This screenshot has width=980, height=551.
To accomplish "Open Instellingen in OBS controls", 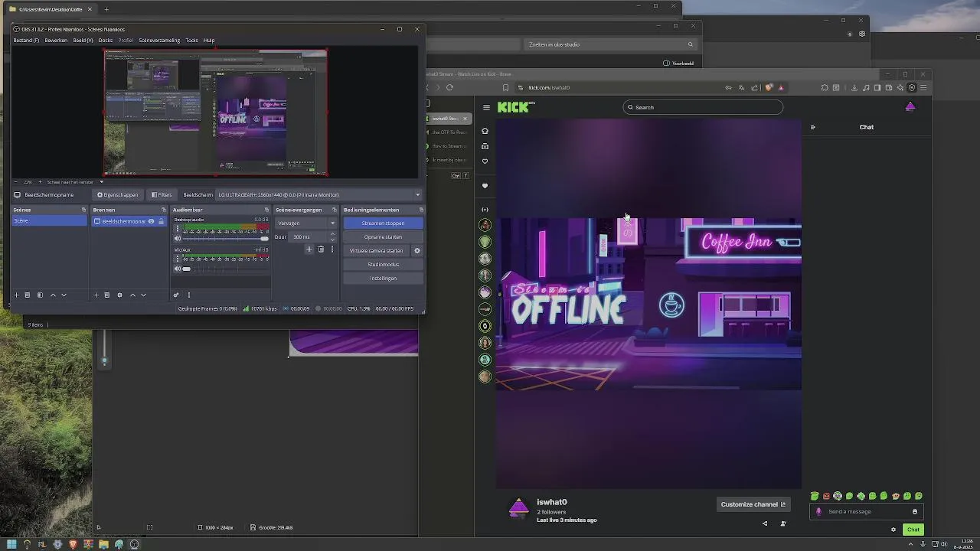I will point(383,278).
